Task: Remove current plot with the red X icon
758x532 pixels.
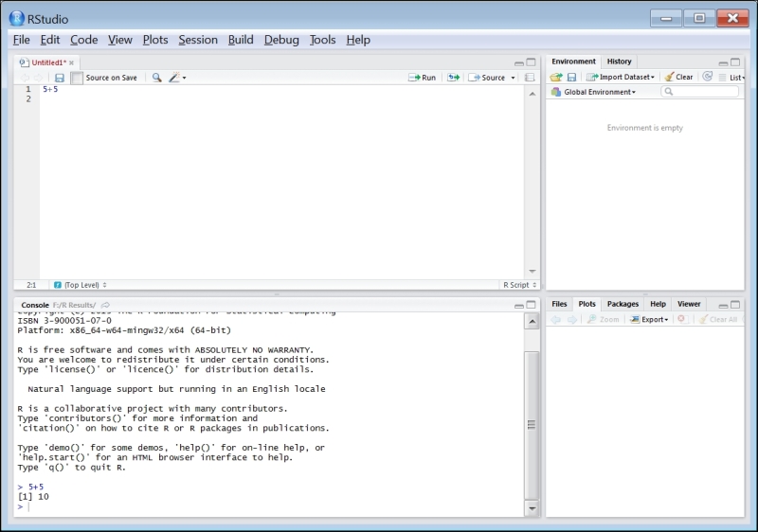Action: pos(681,319)
